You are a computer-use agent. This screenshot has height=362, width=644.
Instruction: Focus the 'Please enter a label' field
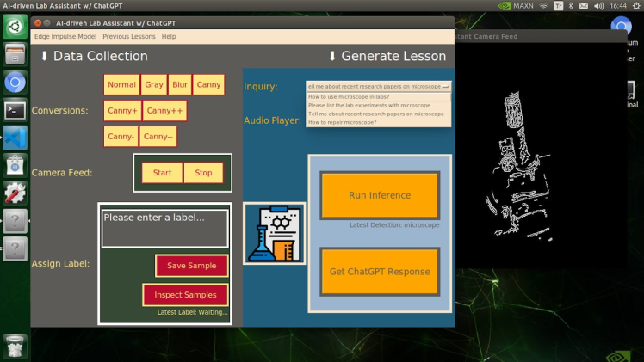(164, 229)
